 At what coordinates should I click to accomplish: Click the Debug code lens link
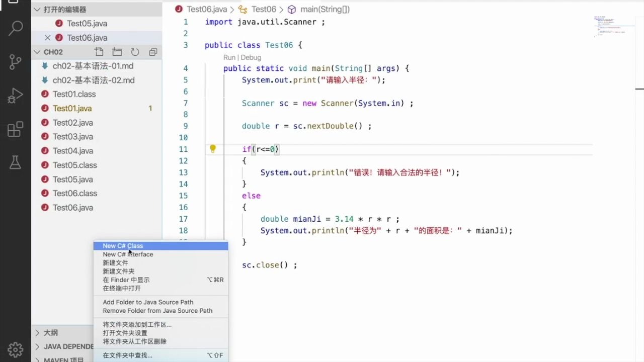(x=251, y=57)
